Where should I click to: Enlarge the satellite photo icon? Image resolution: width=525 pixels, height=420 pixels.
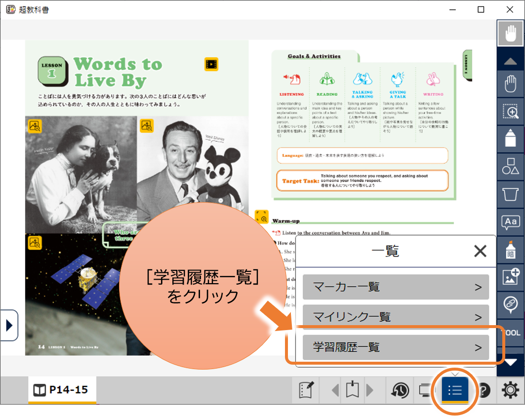[35, 243]
